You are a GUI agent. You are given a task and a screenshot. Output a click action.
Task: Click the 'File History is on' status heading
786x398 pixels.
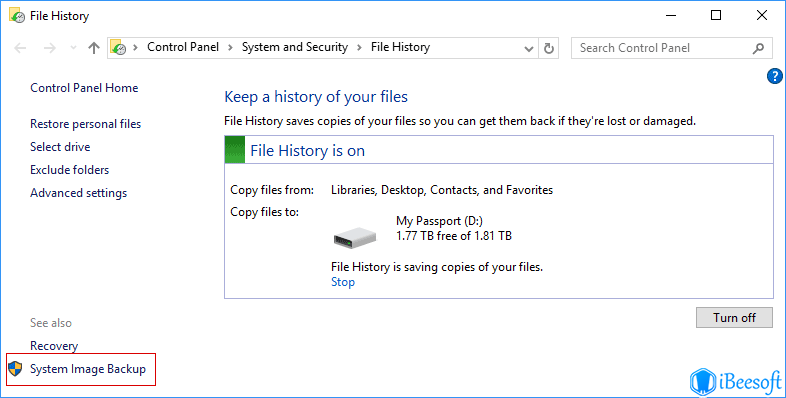pyautogui.click(x=308, y=150)
